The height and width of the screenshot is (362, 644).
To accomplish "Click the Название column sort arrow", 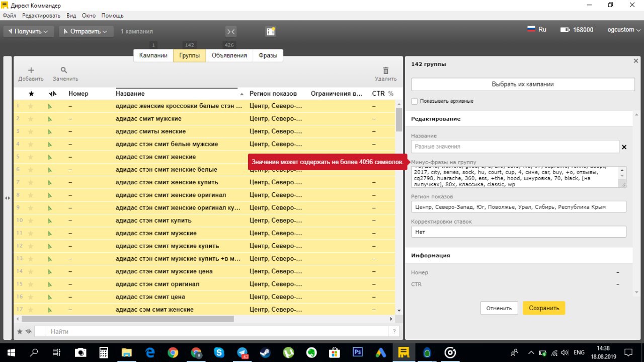I will pyautogui.click(x=242, y=94).
